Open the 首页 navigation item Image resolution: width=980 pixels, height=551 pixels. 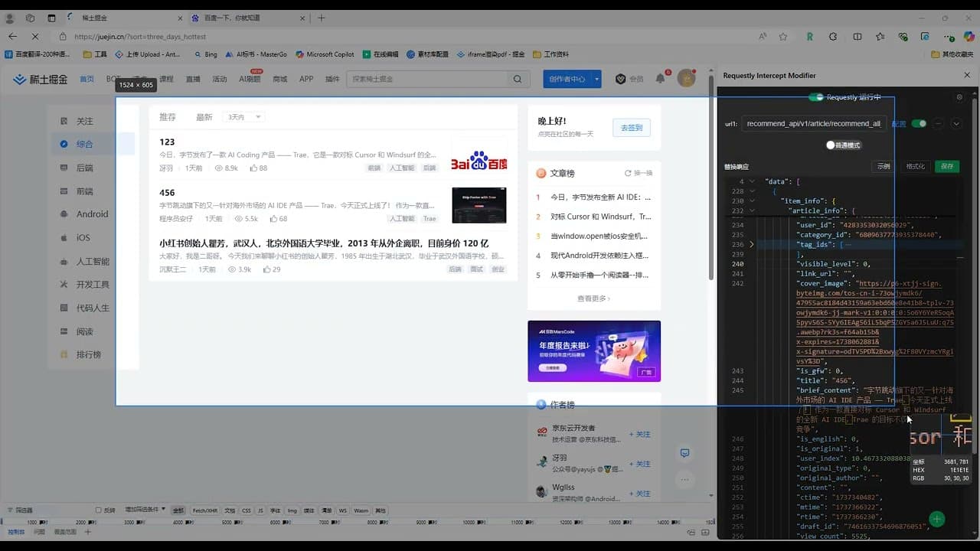[87, 79]
